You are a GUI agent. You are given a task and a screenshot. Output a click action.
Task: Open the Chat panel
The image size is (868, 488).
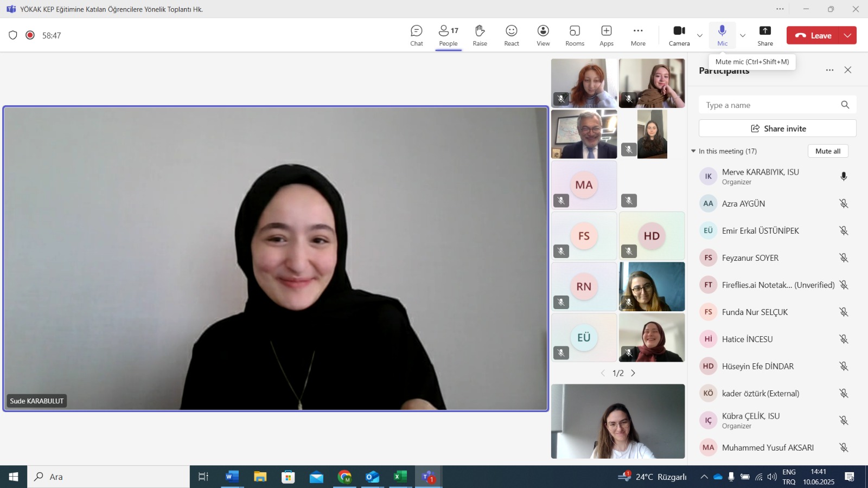416,35
